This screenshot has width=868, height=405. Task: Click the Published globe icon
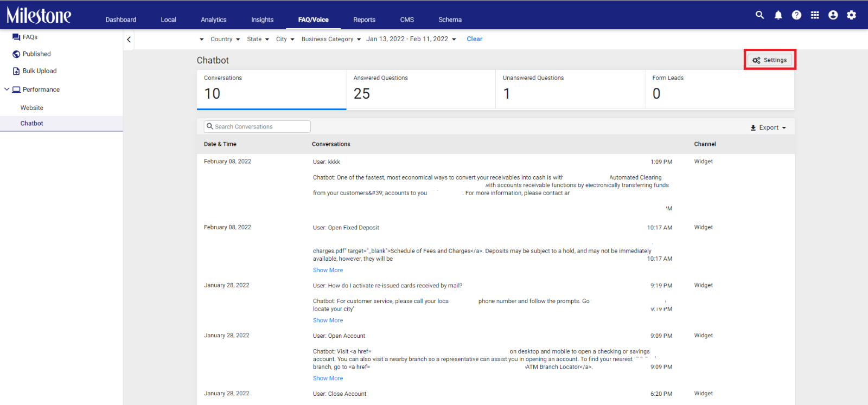point(16,54)
